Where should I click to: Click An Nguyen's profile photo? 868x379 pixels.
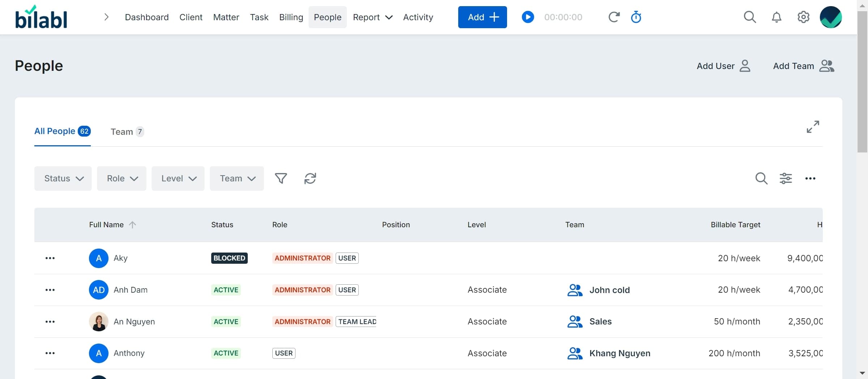(x=98, y=322)
